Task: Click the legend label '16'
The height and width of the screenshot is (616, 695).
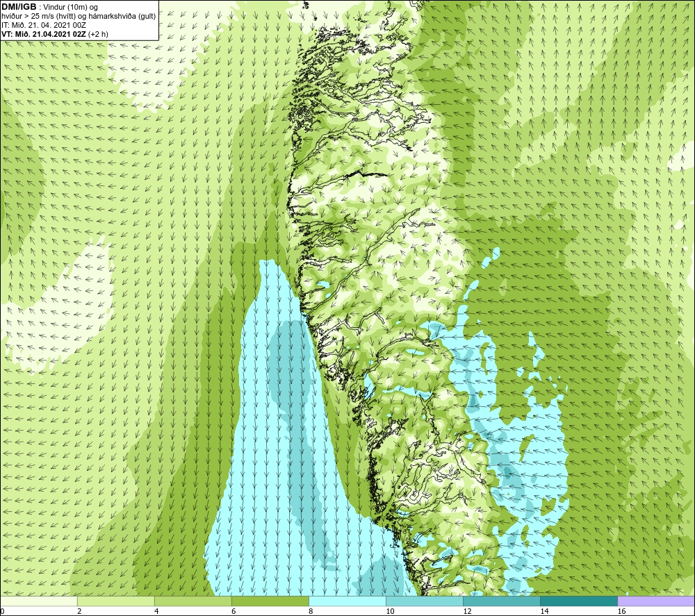Action: [621, 611]
